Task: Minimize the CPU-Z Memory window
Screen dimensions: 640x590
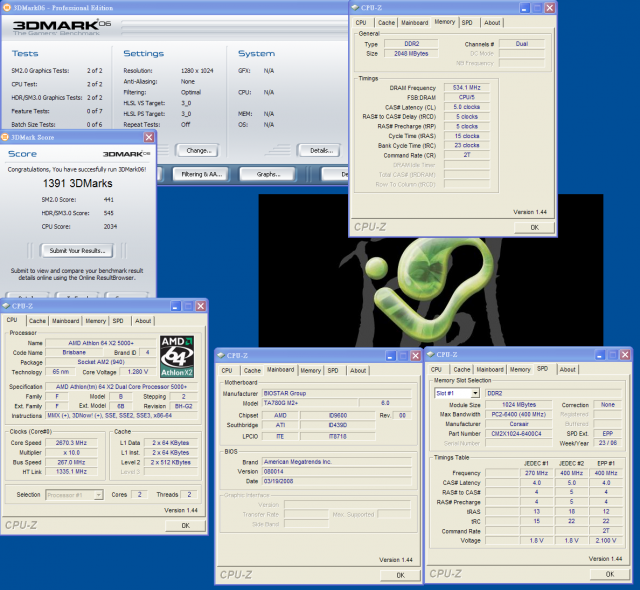Action: [525, 8]
